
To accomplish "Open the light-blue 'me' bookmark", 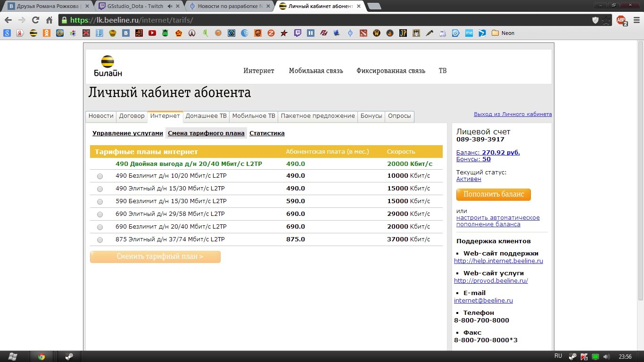I will (x=469, y=33).
